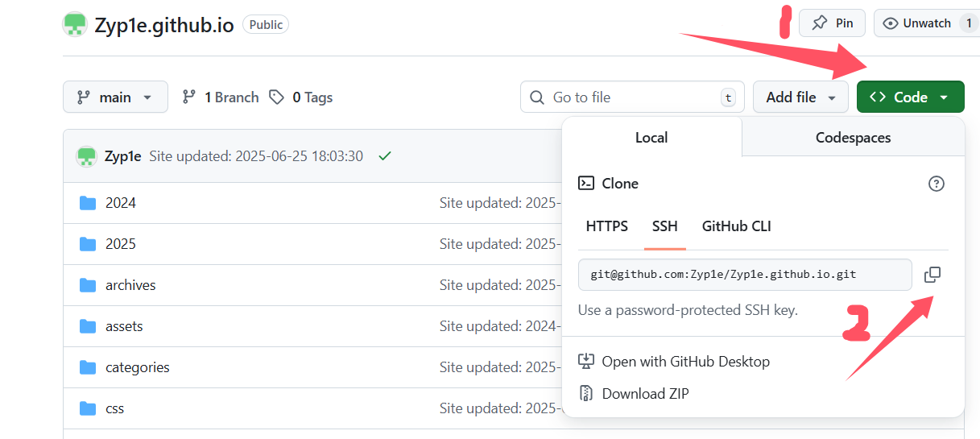Click Open with GitHub Desktop

point(684,362)
